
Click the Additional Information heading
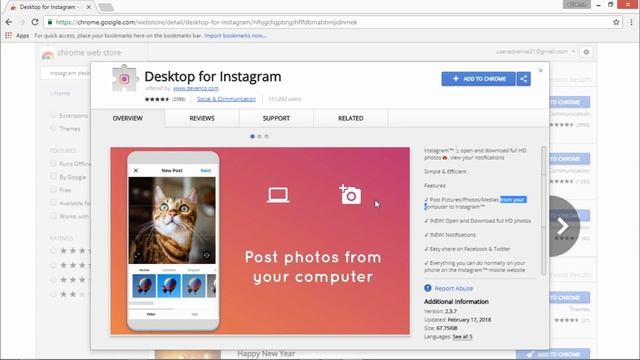(456, 302)
